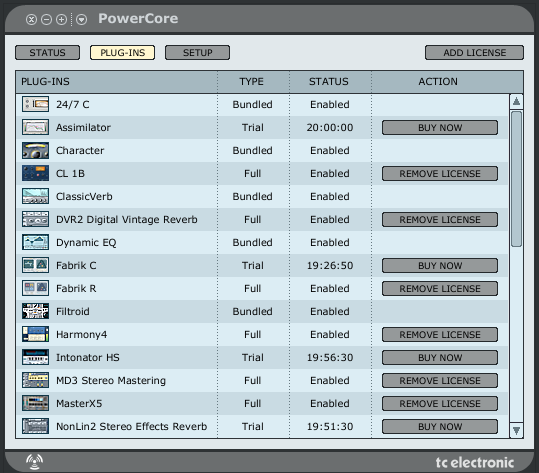Viewport: 539px width, 473px height.
Task: Click the ClassicVerb plug-in icon
Action: 35,196
